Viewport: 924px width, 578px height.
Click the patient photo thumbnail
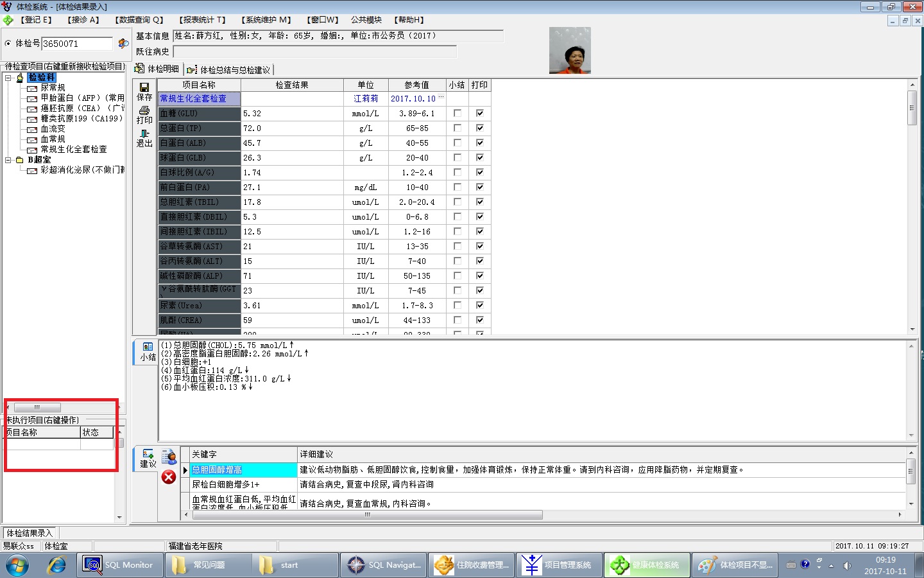pyautogui.click(x=570, y=50)
